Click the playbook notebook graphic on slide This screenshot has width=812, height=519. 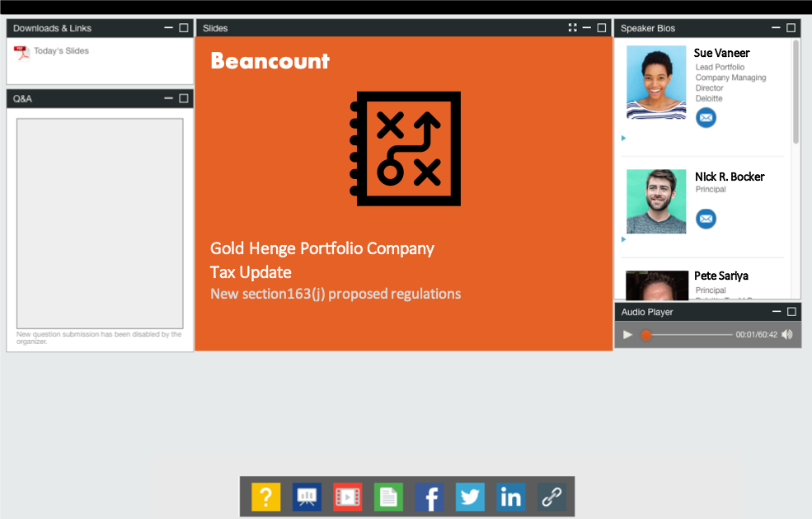(406, 149)
